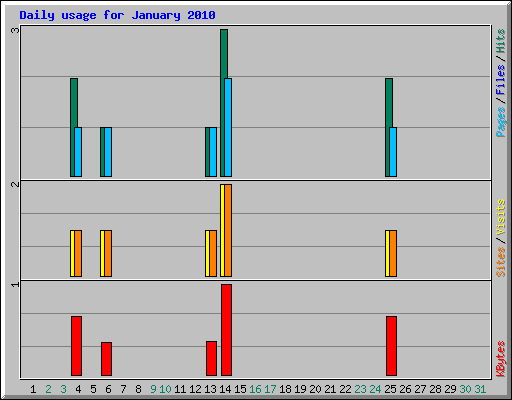Click the axis value '1' of the bottom chart
The width and height of the screenshot is (512, 400).
click(15, 284)
